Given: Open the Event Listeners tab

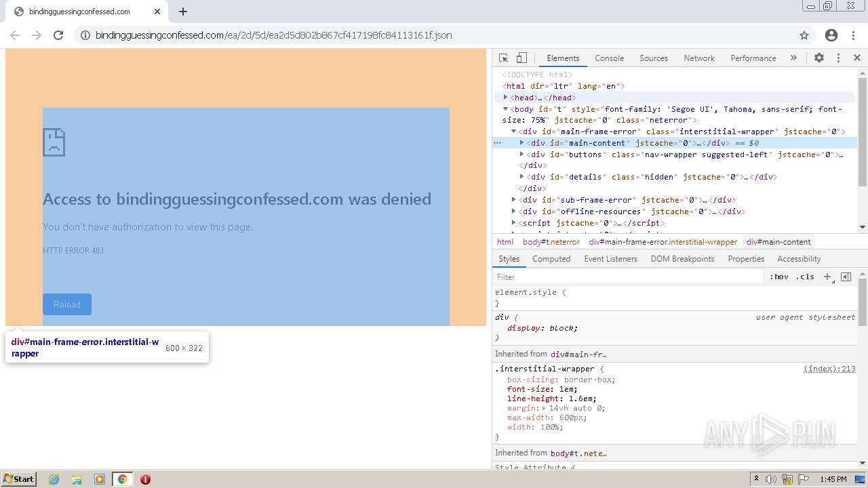Looking at the screenshot, I should click(610, 259).
